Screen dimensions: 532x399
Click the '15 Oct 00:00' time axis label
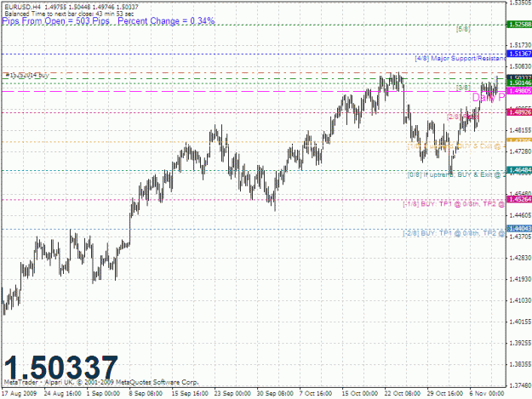[360, 394]
